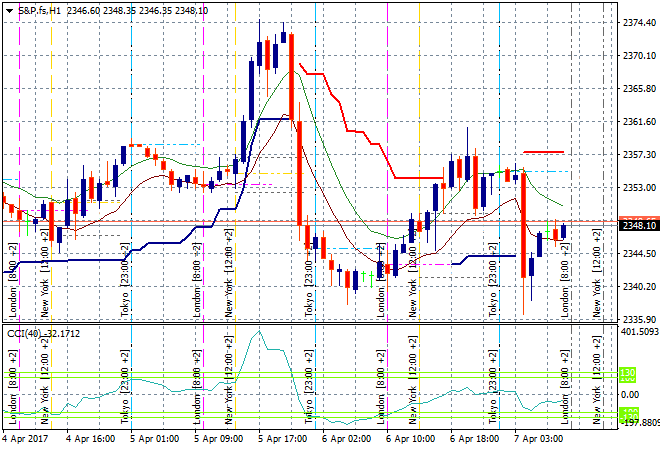Select the 5 Apr 17:00 time axis label

[x=280, y=438]
